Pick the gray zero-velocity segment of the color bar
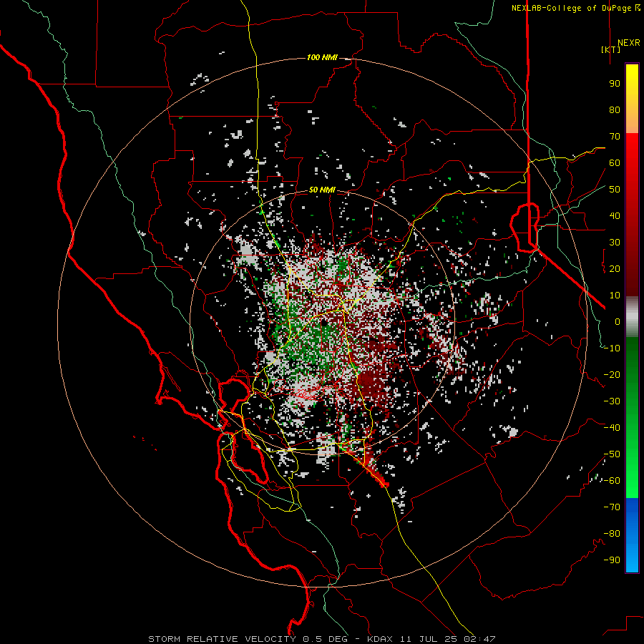 pos(632,316)
